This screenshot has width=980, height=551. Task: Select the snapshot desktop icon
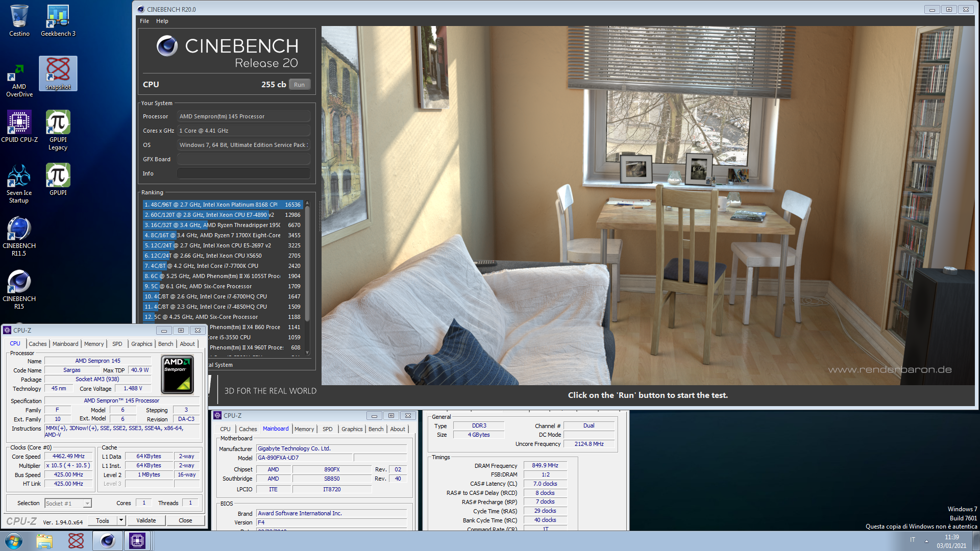point(58,74)
